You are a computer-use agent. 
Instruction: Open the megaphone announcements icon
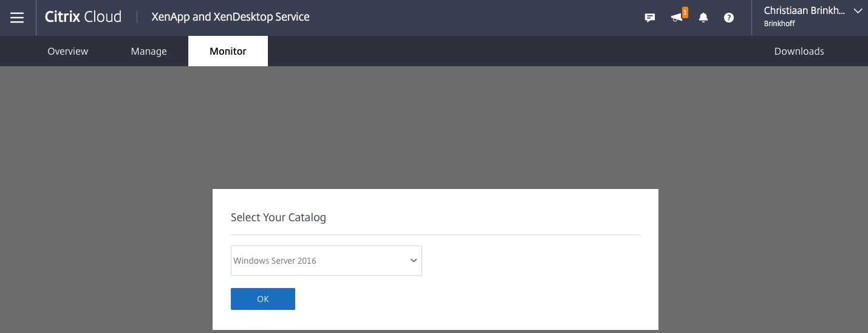pos(675,18)
